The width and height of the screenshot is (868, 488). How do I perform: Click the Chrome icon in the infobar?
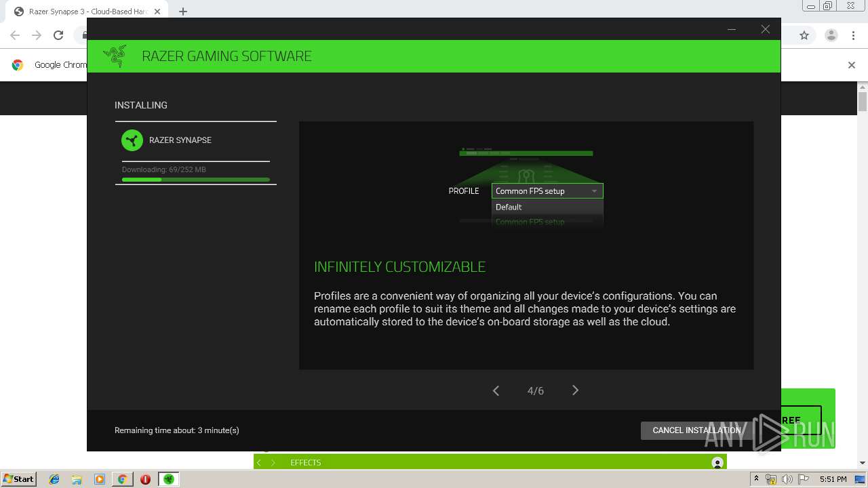(x=18, y=65)
